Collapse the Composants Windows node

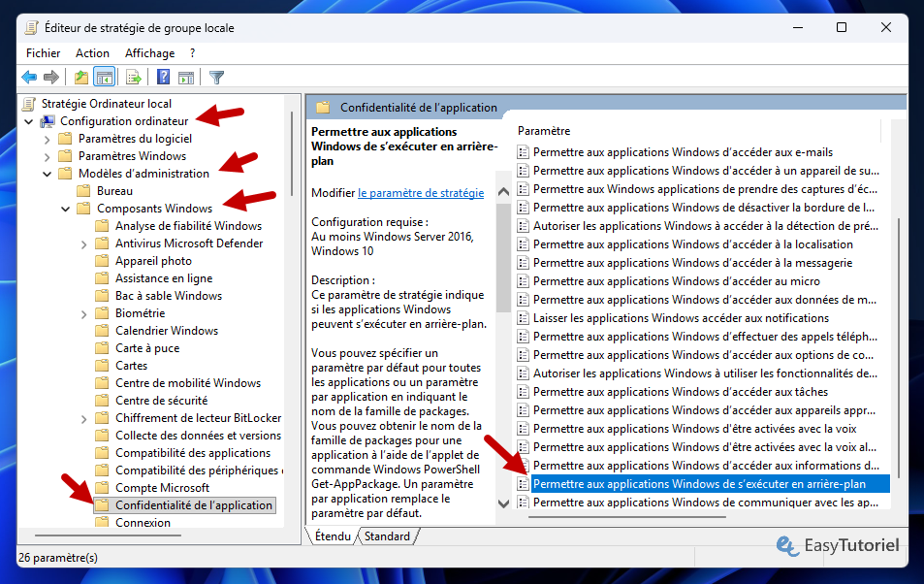tap(65, 208)
